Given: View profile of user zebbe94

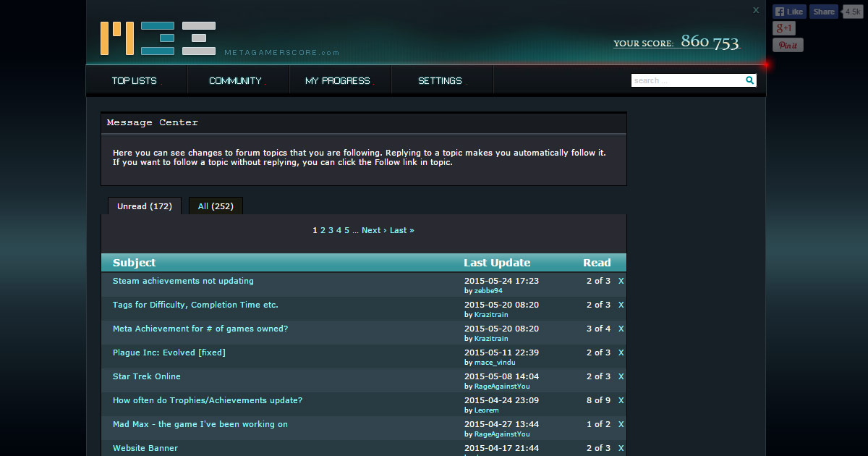Looking at the screenshot, I should point(488,290).
